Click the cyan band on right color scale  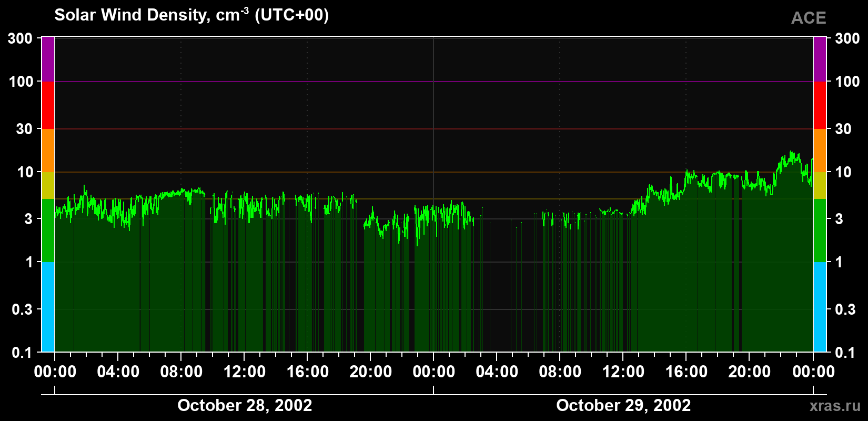820,307
